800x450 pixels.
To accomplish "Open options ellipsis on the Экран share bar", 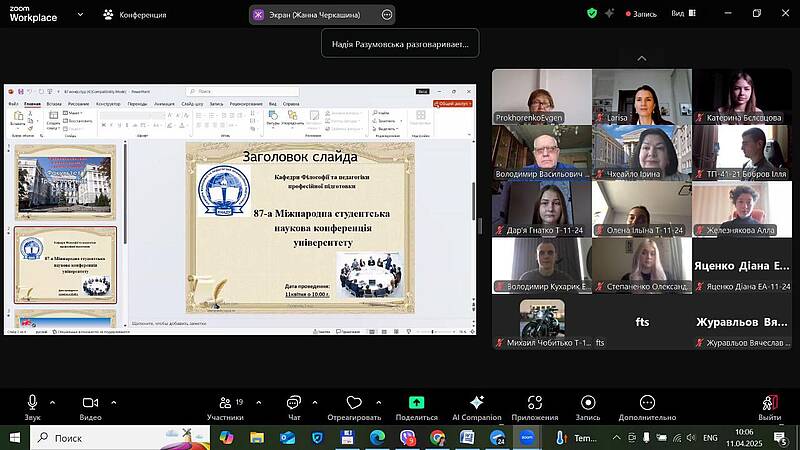I will click(x=387, y=15).
